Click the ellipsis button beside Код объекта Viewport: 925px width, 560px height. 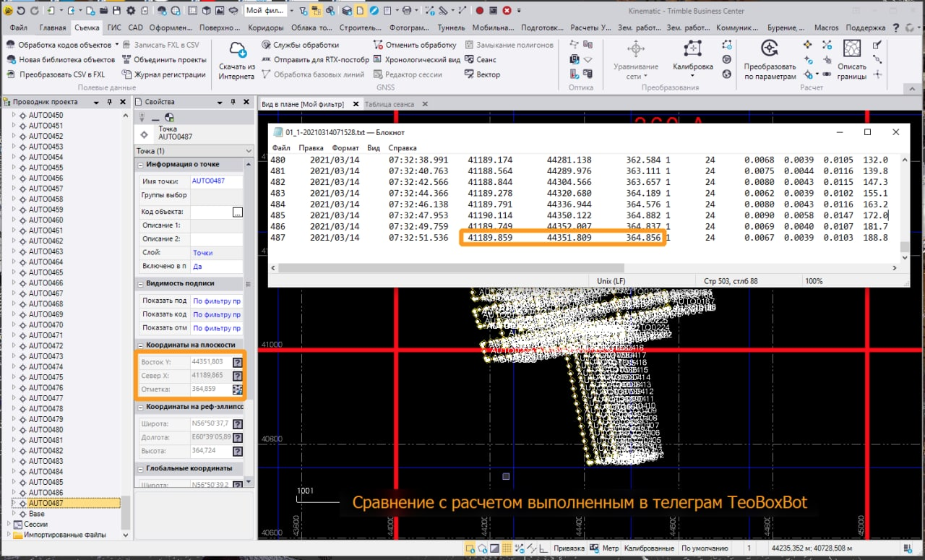(237, 212)
